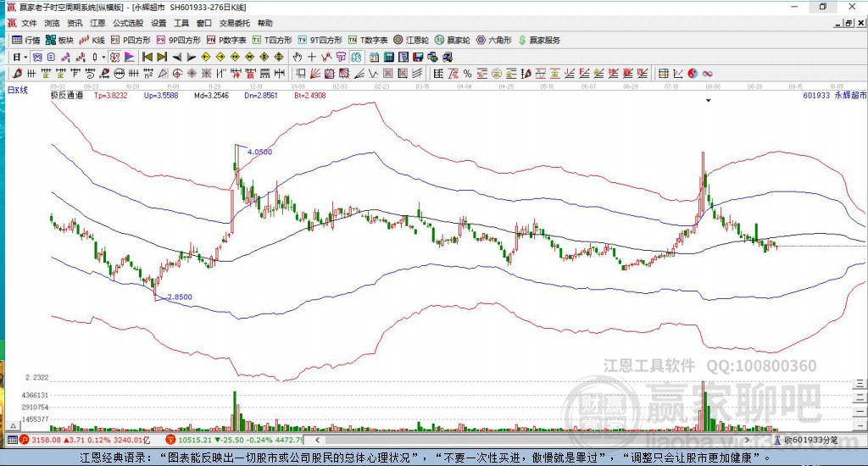Click the horizontal scrollbar left arrow
The height and width of the screenshot is (466, 868).
pyautogui.click(x=317, y=440)
